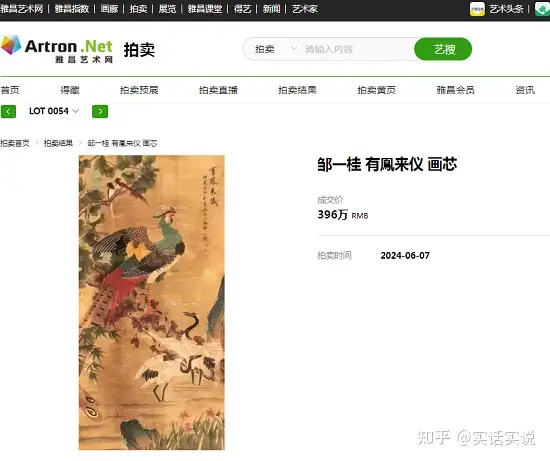The width and height of the screenshot is (550, 461).
Task: Click 拍卖首页 breadcrumb link
Action: [x=15, y=143]
